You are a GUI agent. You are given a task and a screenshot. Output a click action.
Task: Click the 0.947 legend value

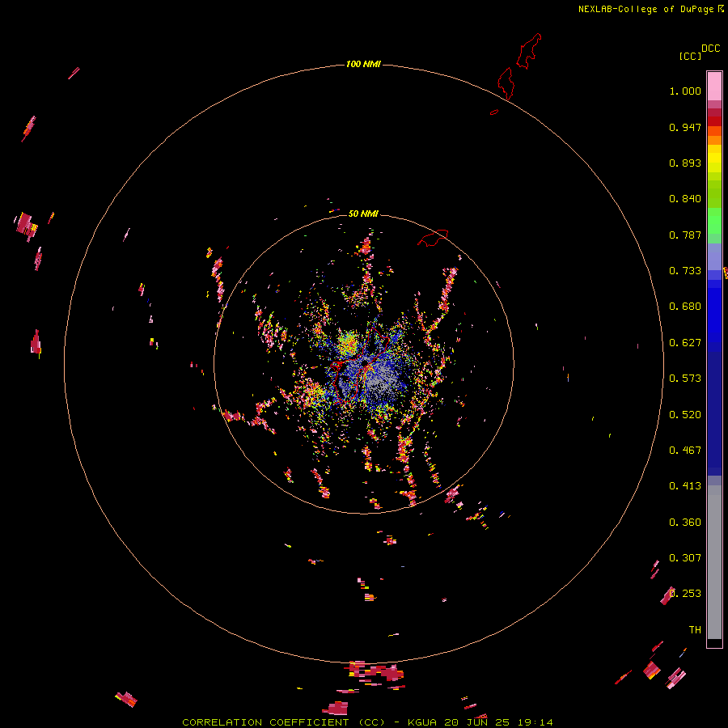coord(685,127)
